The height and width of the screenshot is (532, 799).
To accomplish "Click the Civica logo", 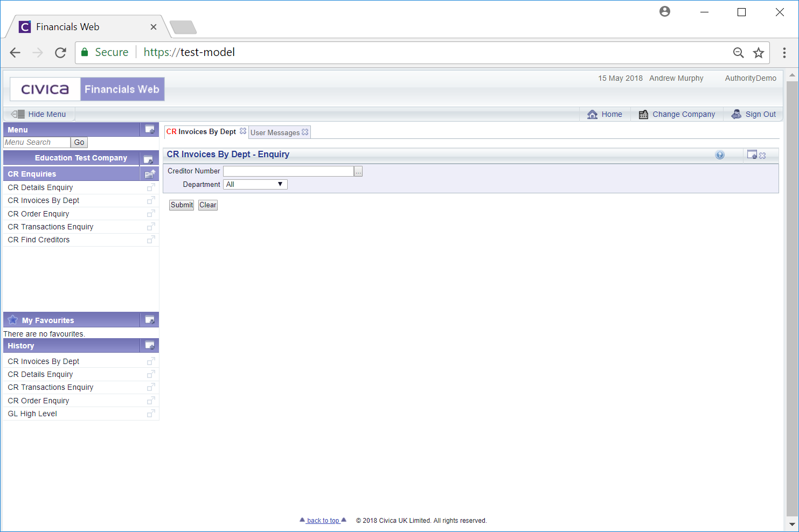I will coord(45,89).
